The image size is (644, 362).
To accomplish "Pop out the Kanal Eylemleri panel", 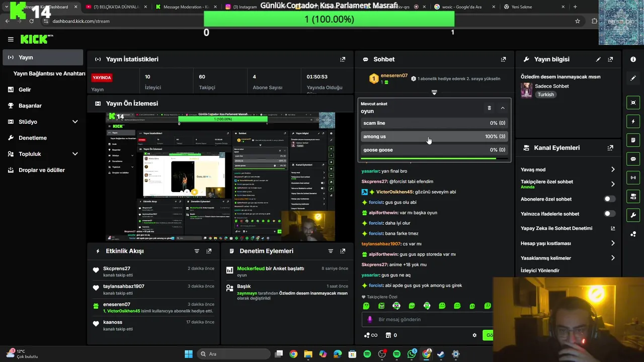I will coord(610,148).
